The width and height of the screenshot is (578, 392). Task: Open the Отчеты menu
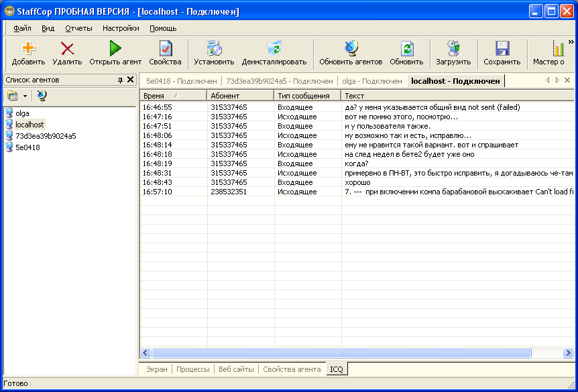point(79,28)
